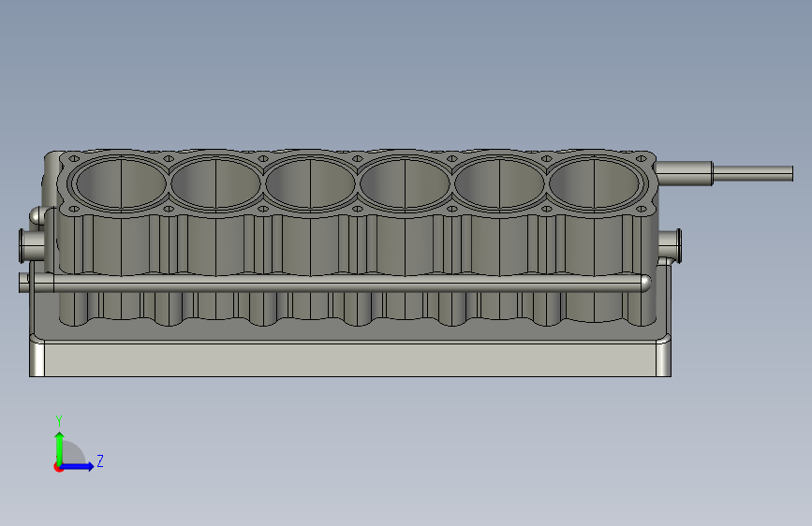
Task: Select the flat base plate under the cylinder block
Action: click(350, 358)
